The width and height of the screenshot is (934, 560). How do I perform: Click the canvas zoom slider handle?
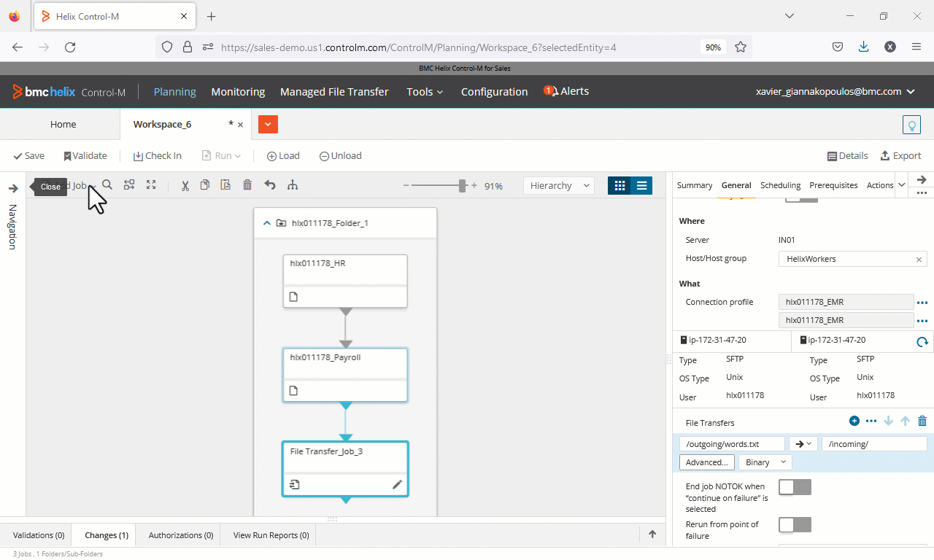click(463, 185)
